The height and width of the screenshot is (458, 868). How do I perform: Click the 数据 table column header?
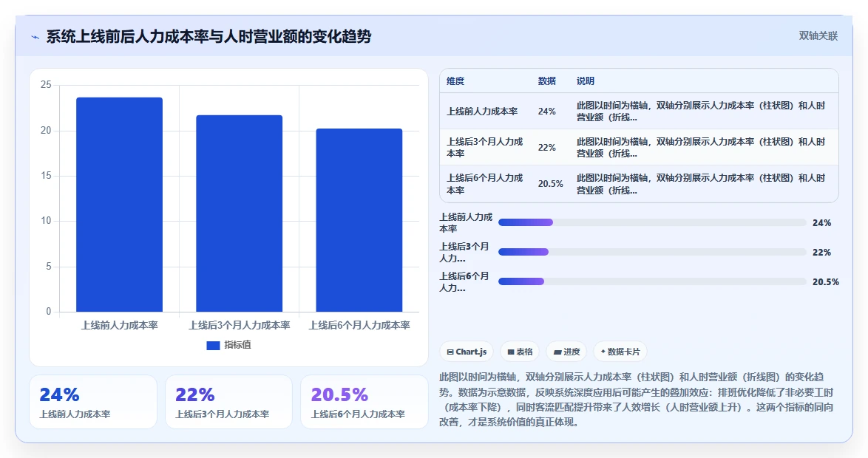[x=547, y=81]
